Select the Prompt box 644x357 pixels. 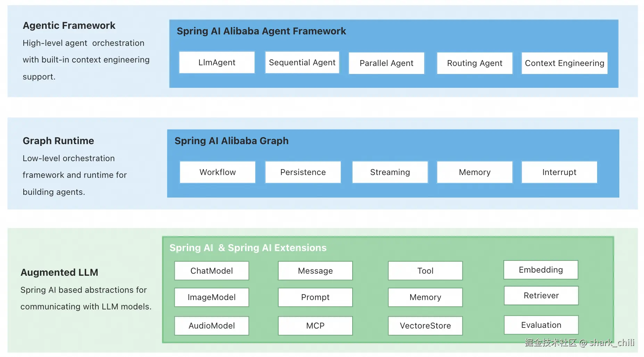click(x=315, y=297)
